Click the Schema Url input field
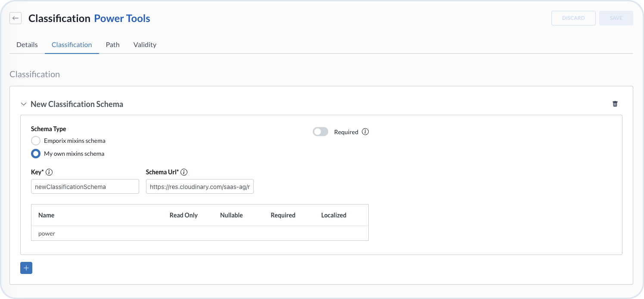 click(200, 187)
